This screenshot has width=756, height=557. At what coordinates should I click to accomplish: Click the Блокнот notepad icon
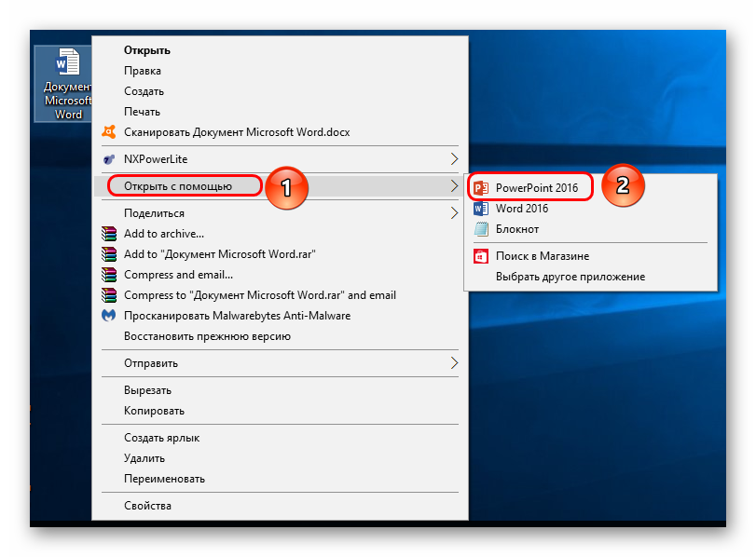click(x=481, y=229)
